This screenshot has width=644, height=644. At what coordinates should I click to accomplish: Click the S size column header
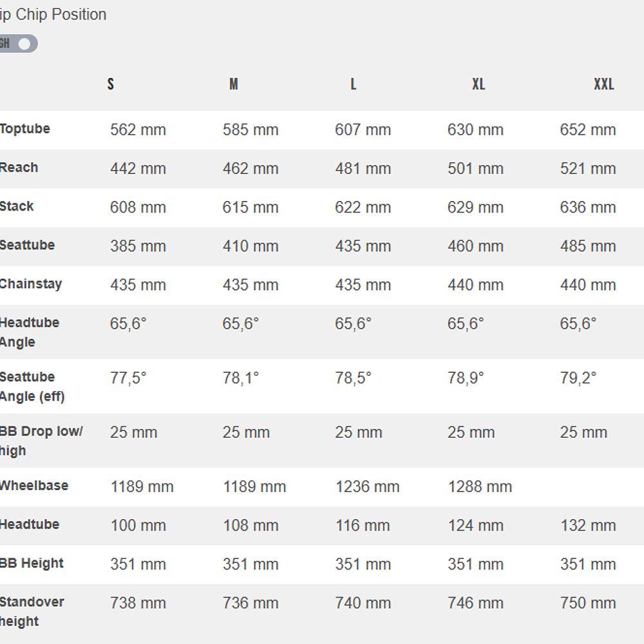point(111,84)
